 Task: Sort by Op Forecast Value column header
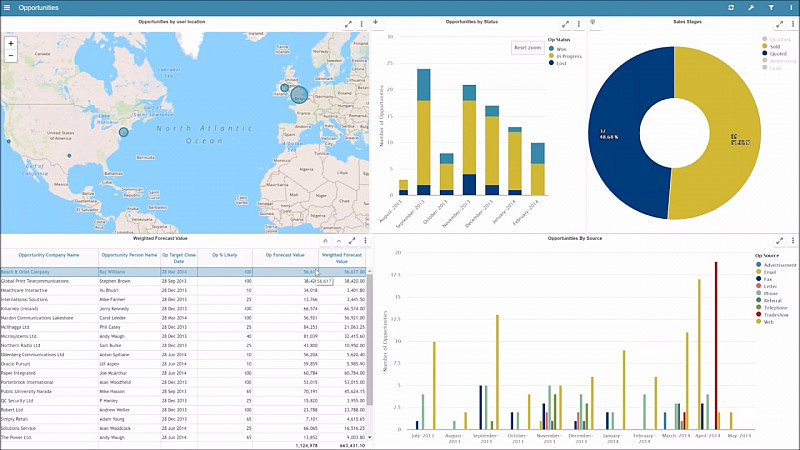click(285, 255)
